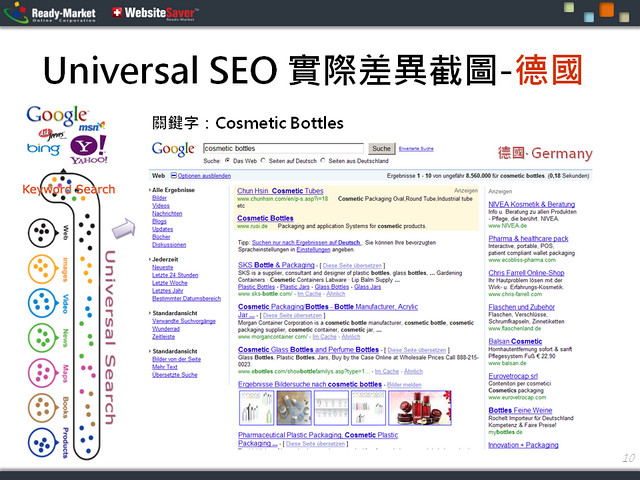Click the minus icon before Optionen ausblenden
640x480 pixels.
(173, 176)
